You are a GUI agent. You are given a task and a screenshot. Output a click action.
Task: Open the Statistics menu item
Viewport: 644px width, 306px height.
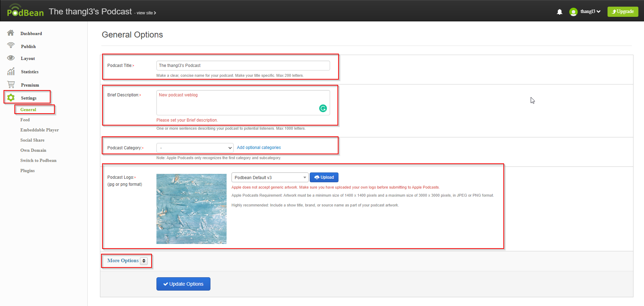point(30,72)
